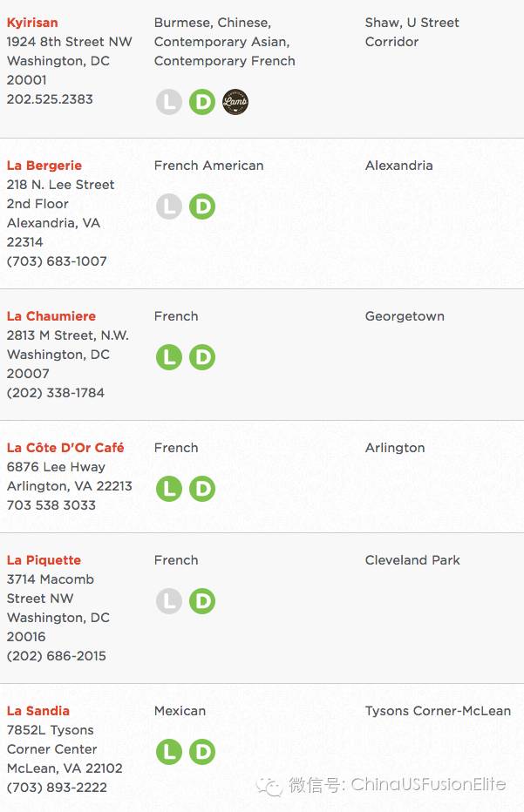Click La Côte D'Or Café Dinner icon

click(202, 489)
